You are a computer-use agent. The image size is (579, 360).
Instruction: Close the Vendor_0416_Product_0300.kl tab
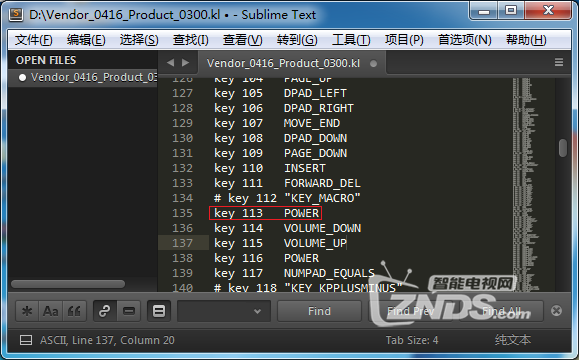(373, 64)
